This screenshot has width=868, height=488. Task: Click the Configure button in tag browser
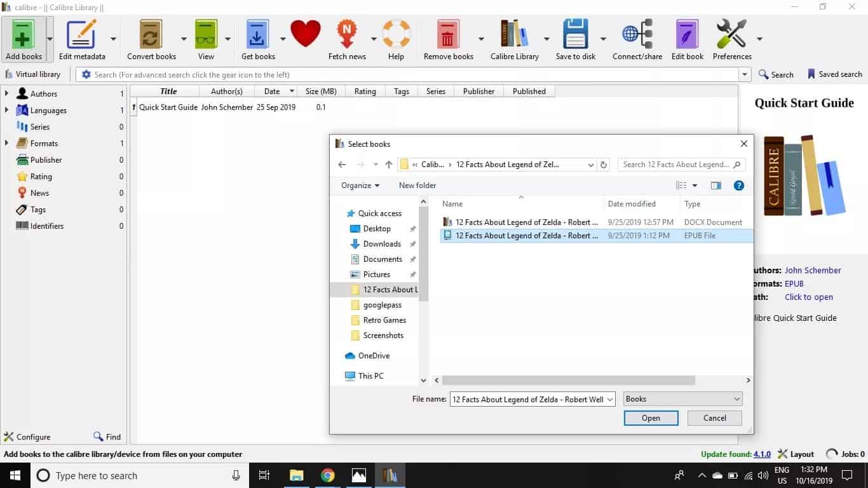click(27, 437)
